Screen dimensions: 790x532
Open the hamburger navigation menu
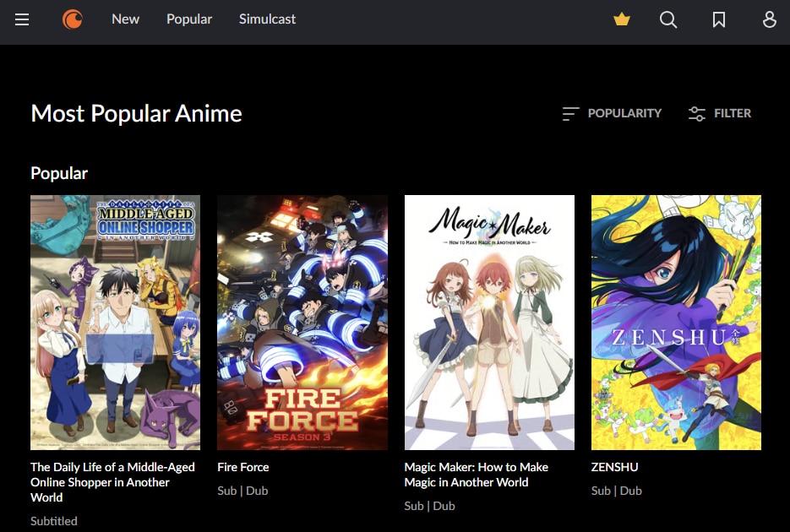pyautogui.click(x=22, y=19)
